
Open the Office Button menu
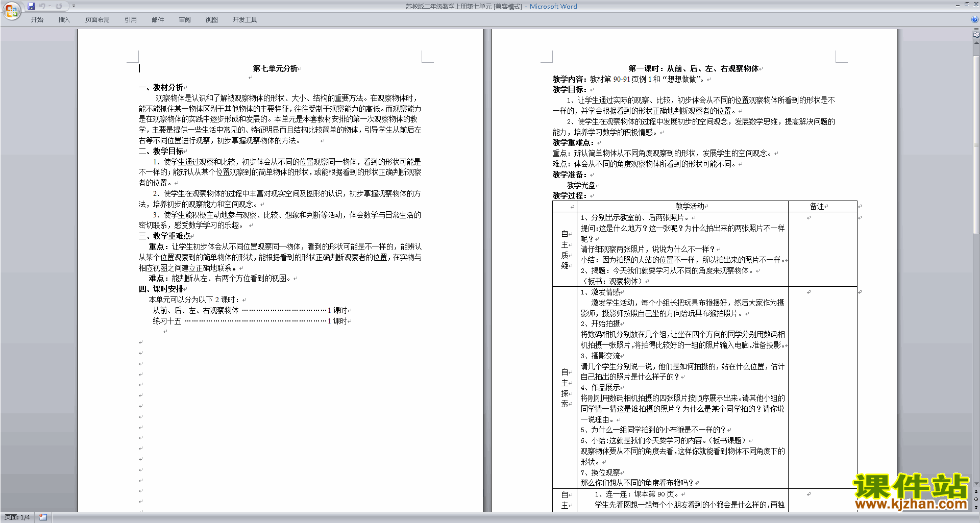pos(11,10)
